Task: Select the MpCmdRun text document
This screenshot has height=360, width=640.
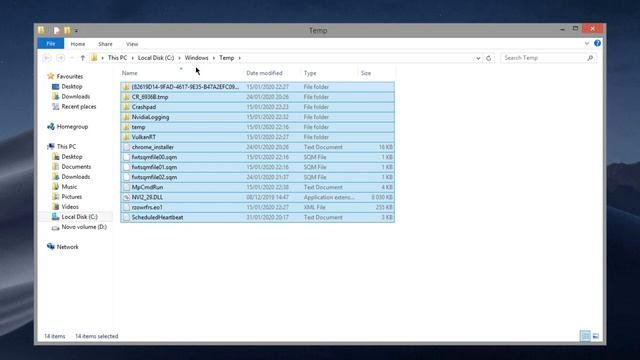Action: (258, 187)
